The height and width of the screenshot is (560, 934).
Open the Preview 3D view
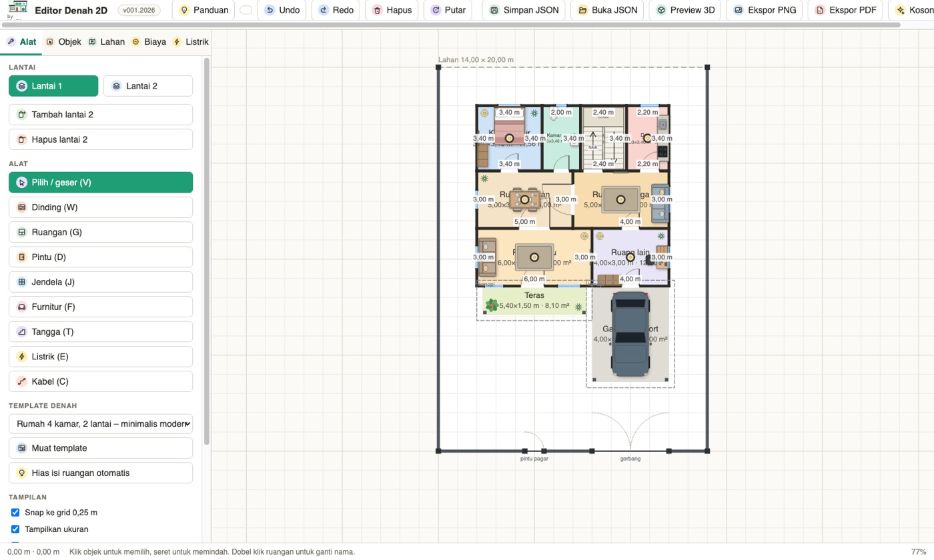pos(686,10)
